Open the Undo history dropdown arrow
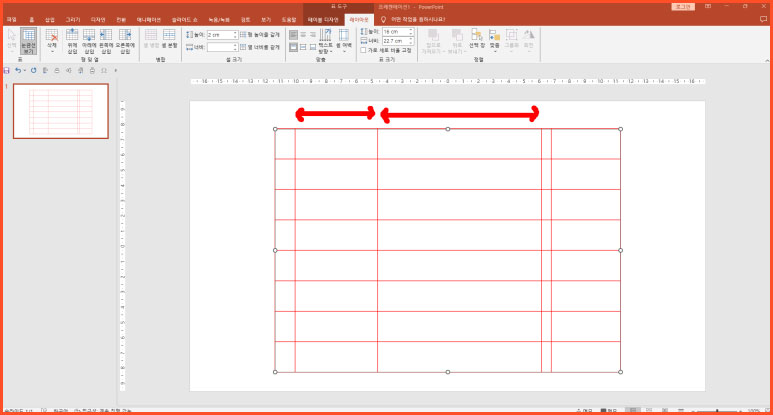Image resolution: width=773 pixels, height=415 pixels. click(25, 70)
